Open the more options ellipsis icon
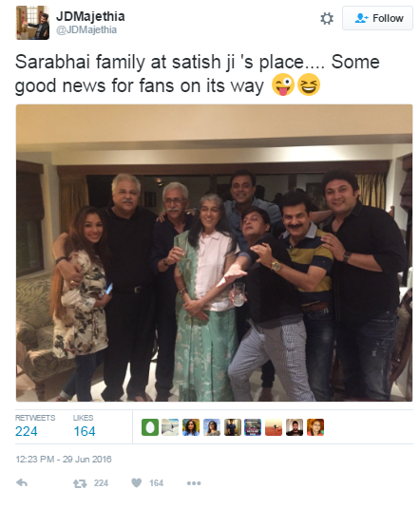 [194, 483]
